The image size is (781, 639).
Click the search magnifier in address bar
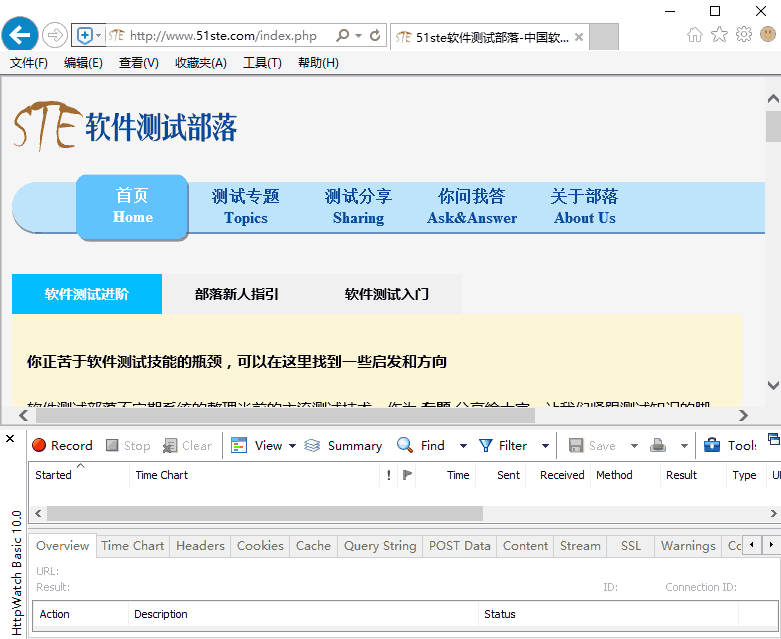pyautogui.click(x=343, y=35)
